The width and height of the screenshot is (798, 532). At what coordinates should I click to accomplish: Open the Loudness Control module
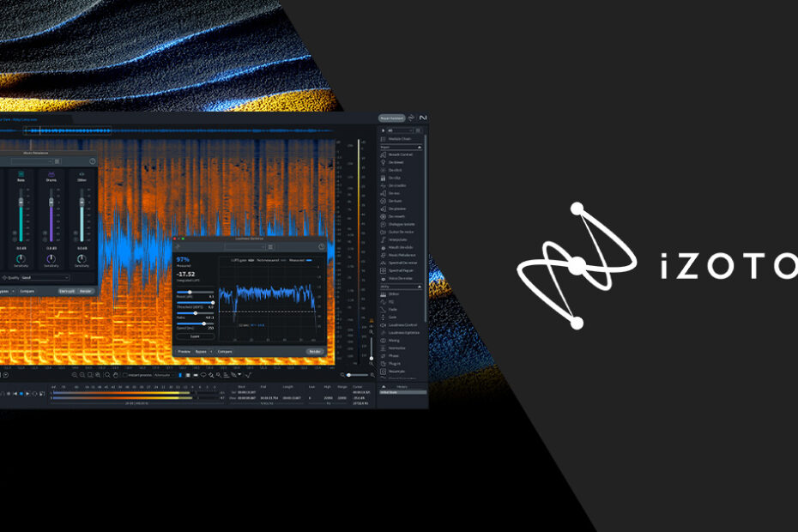click(x=402, y=325)
